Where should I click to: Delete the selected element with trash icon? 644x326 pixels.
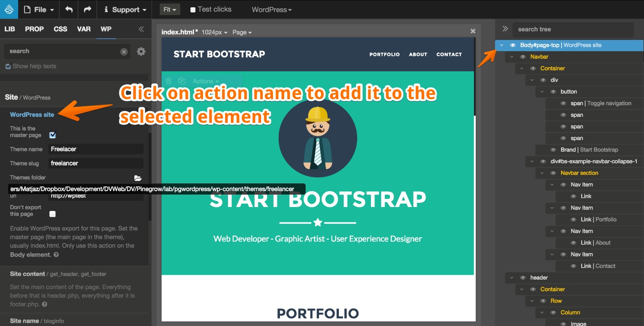(169, 81)
